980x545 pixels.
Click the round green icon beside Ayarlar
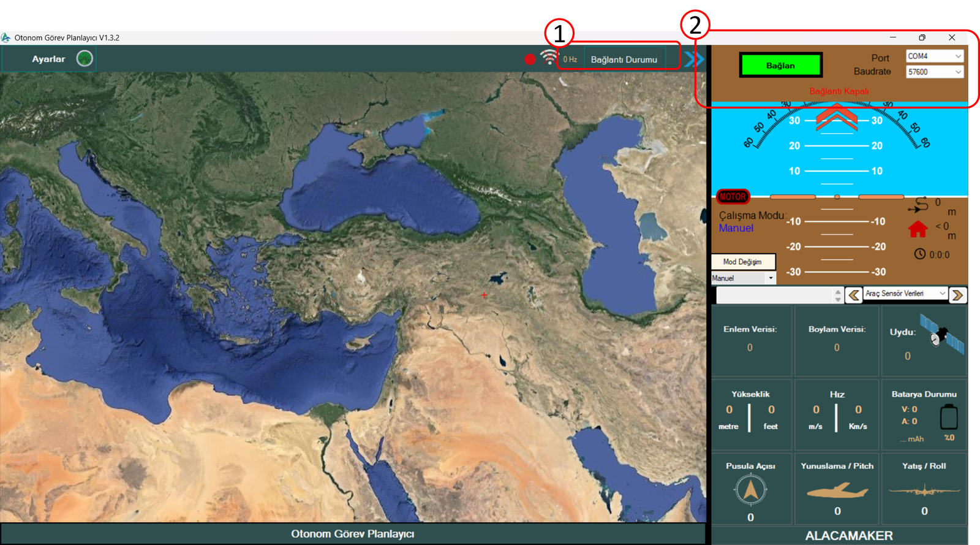pyautogui.click(x=85, y=58)
